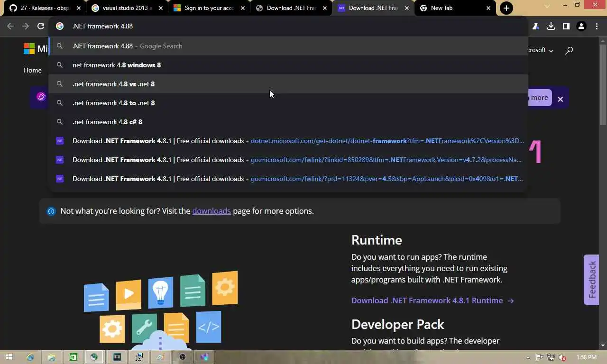The width and height of the screenshot is (607, 364).
Task: Close the 'New Tab' tab
Action: click(488, 8)
